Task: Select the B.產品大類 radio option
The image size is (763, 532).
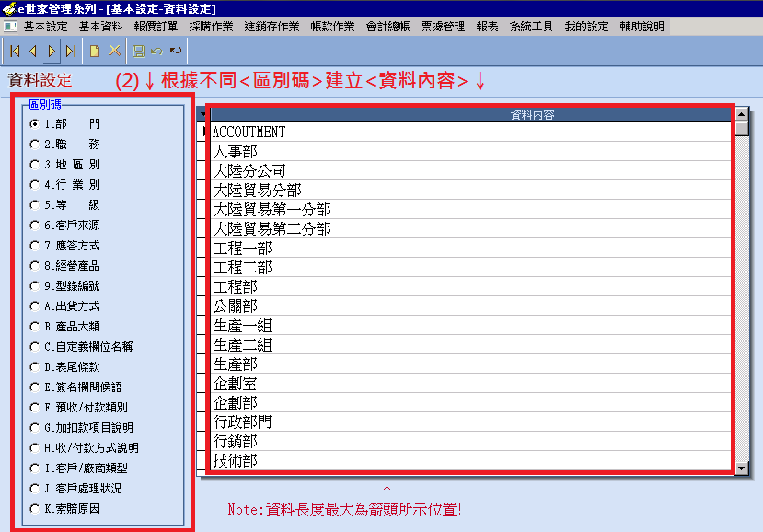Action: pyautogui.click(x=34, y=327)
